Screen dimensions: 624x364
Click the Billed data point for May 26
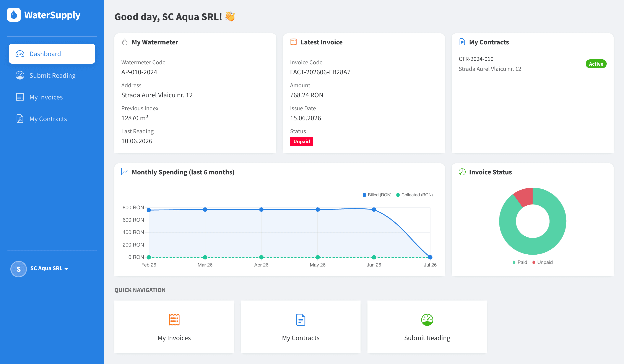tap(318, 210)
